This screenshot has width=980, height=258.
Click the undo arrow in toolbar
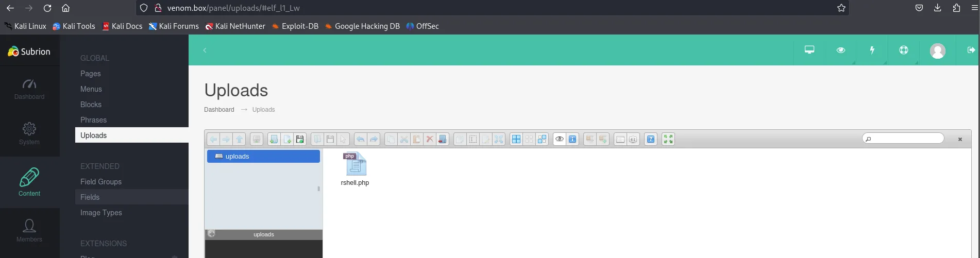(x=361, y=139)
